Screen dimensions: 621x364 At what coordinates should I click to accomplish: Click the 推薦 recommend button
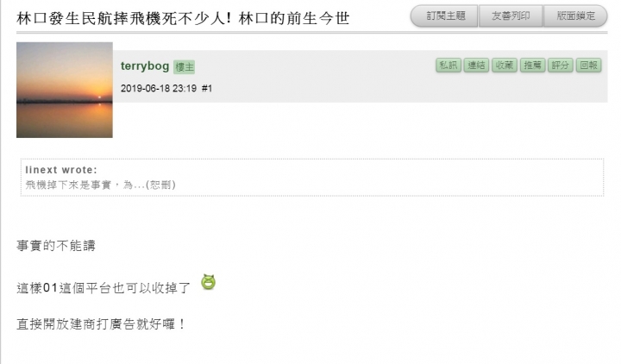click(x=532, y=65)
